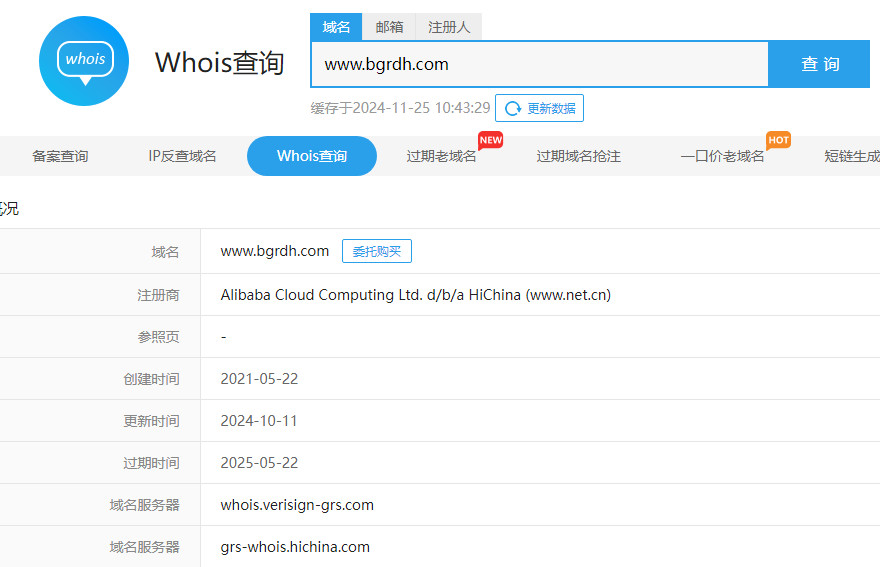Click the creation date 2021-05-22
This screenshot has width=880, height=567.
(x=259, y=379)
